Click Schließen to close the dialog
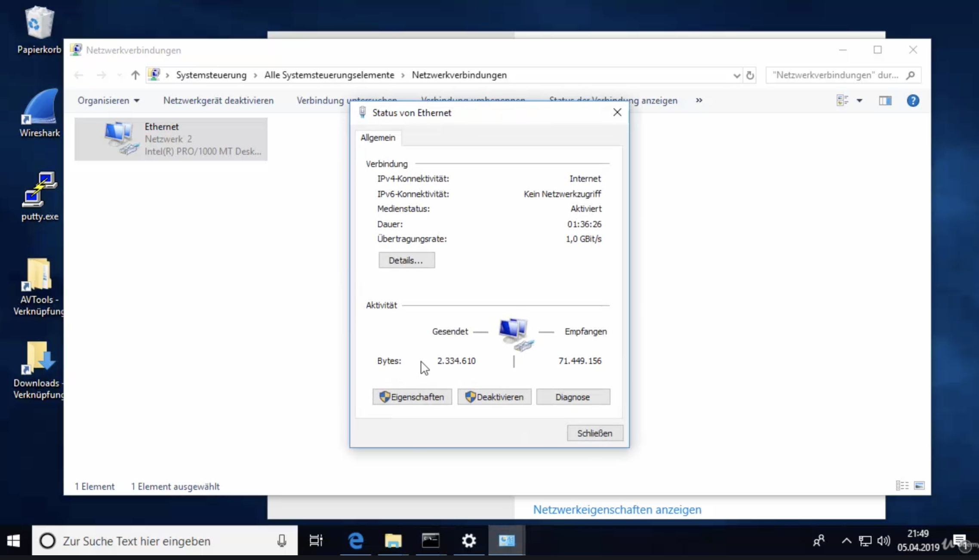This screenshot has width=979, height=560. (x=595, y=433)
